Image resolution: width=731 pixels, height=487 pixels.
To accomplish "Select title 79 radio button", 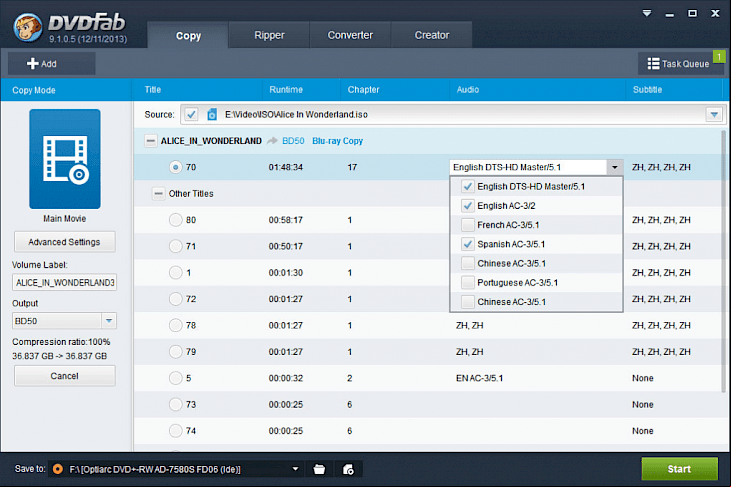I will [x=175, y=351].
